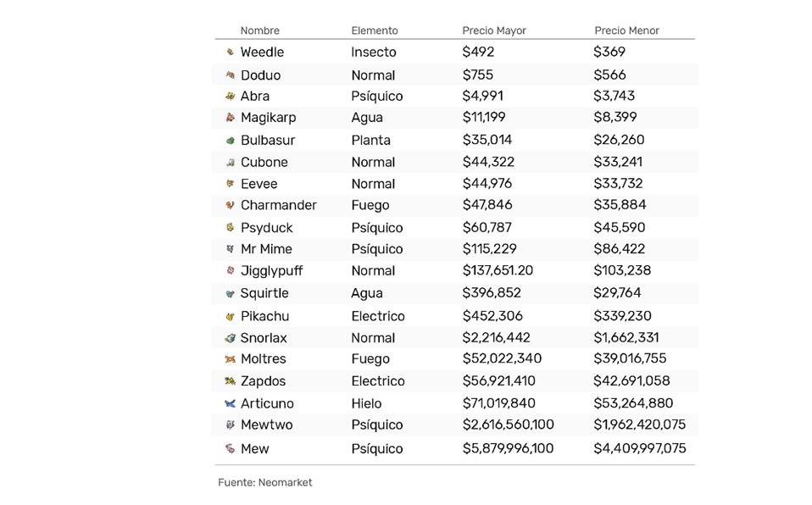Click the Magikarp sprite icon
Viewport: 812px width, 505px height.
pyautogui.click(x=231, y=118)
